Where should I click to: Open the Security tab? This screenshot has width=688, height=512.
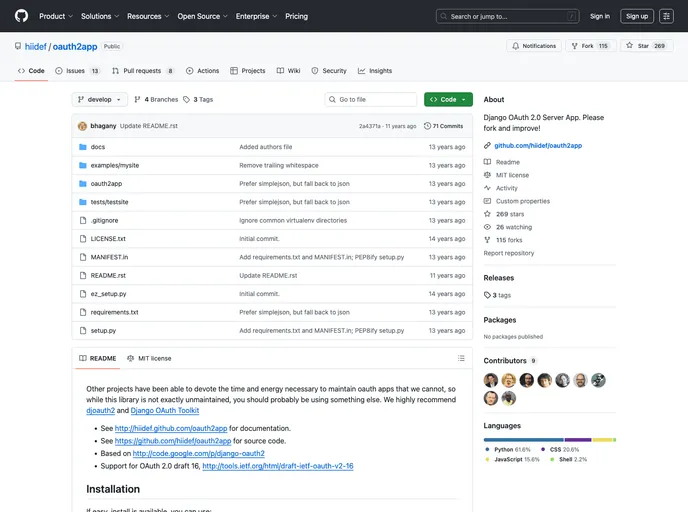(x=329, y=71)
